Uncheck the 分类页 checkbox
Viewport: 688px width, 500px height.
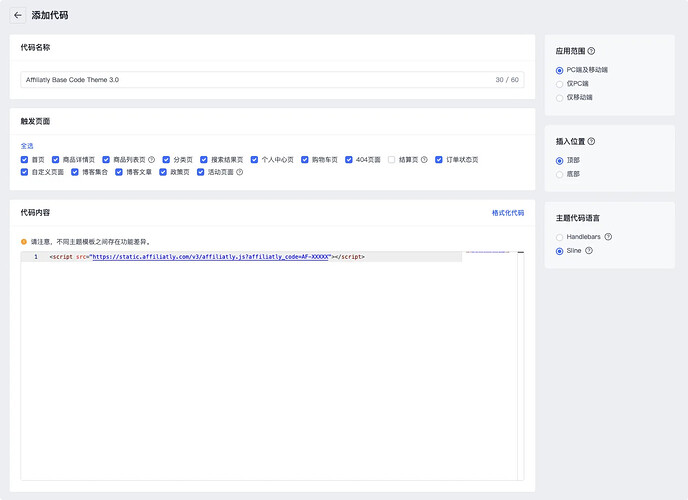coord(166,160)
